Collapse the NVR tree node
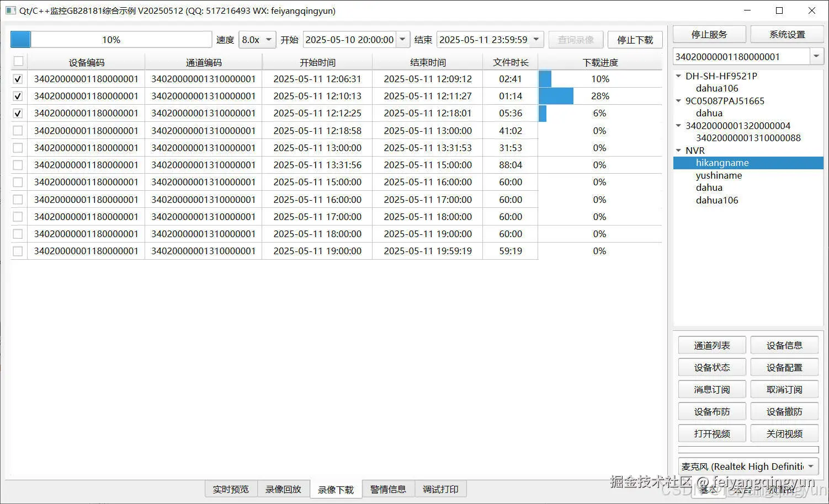 tap(678, 150)
